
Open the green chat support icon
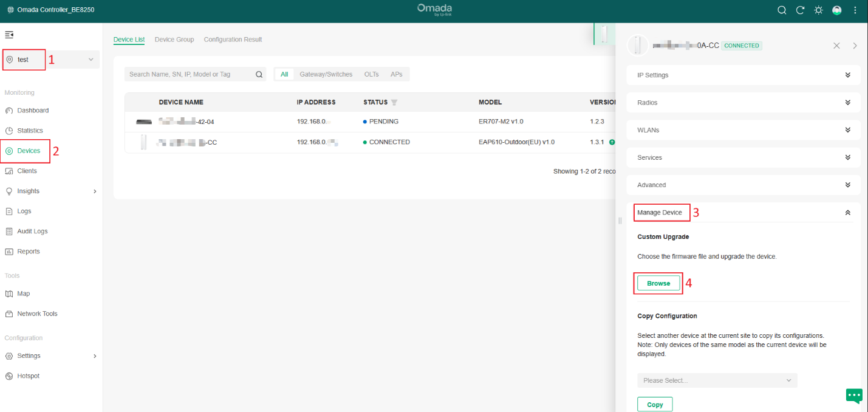[854, 396]
